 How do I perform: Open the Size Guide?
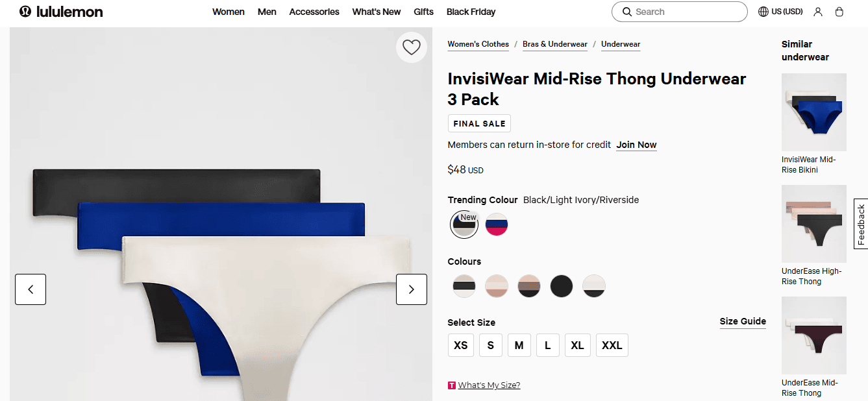[x=742, y=321]
